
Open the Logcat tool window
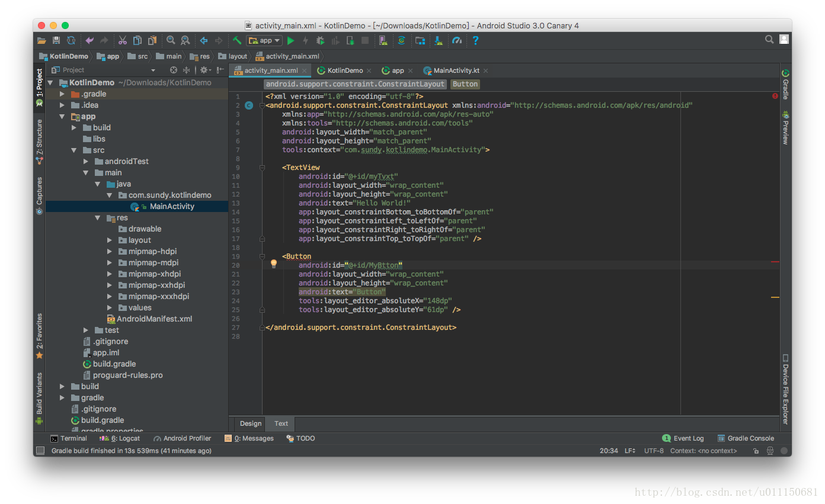120,438
